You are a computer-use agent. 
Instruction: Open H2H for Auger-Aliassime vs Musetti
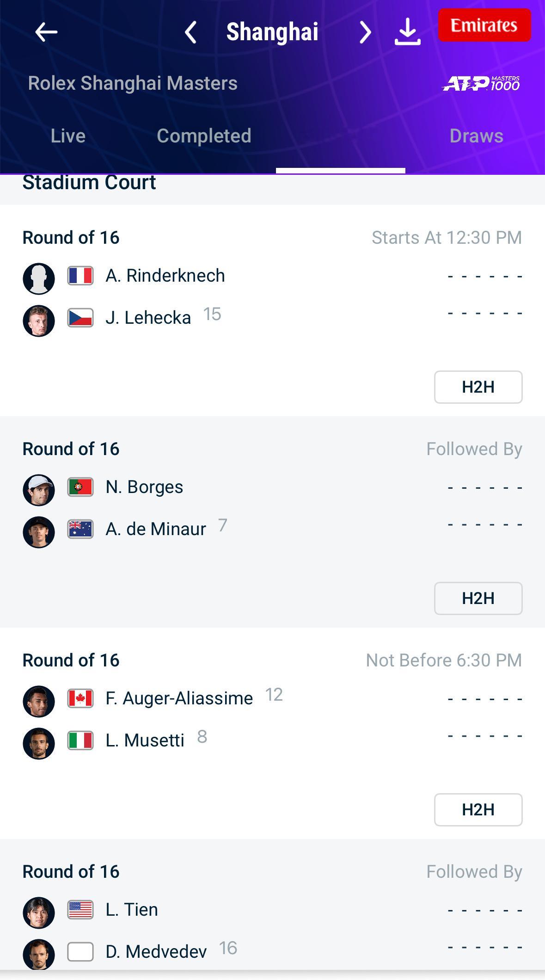tap(478, 810)
